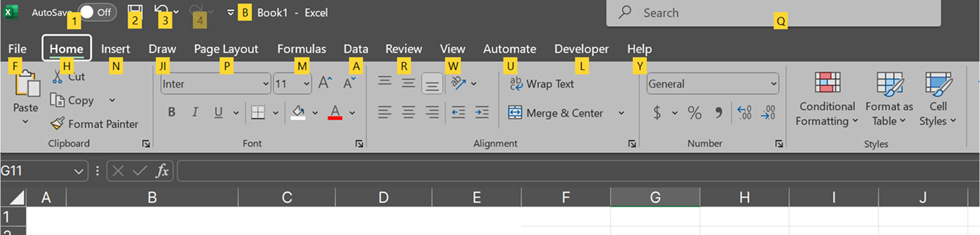Viewport: 980px width, 235px height.
Task: Switch to the Review tab
Action: [x=403, y=49]
